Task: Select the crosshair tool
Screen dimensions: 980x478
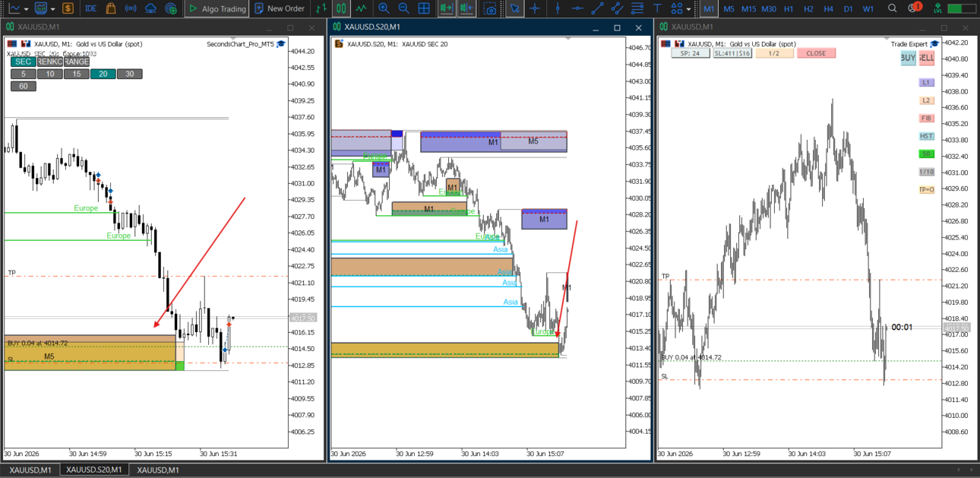Action: pyautogui.click(x=536, y=8)
